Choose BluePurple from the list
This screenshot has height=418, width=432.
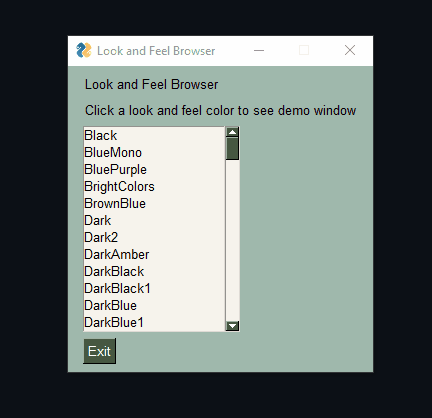click(x=154, y=170)
